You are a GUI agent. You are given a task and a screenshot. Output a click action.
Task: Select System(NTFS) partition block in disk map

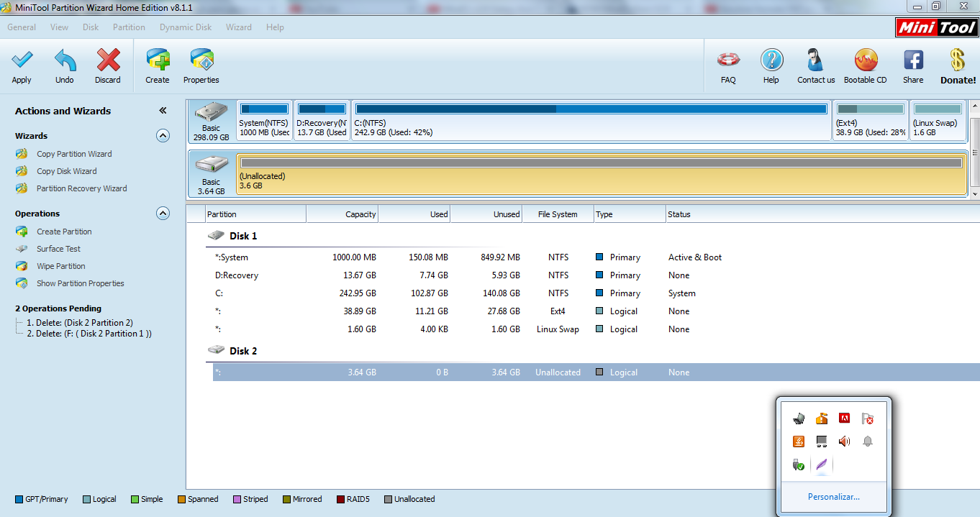point(265,120)
